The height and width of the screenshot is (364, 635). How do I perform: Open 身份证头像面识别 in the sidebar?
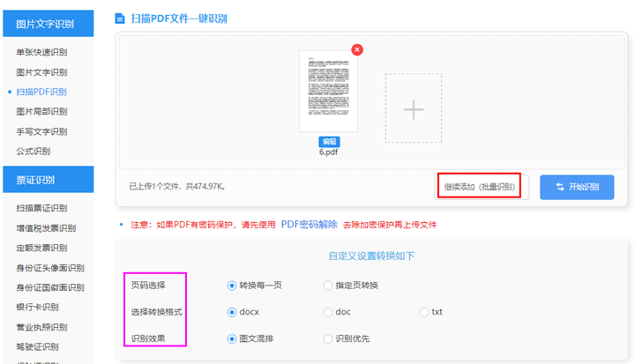tap(50, 268)
